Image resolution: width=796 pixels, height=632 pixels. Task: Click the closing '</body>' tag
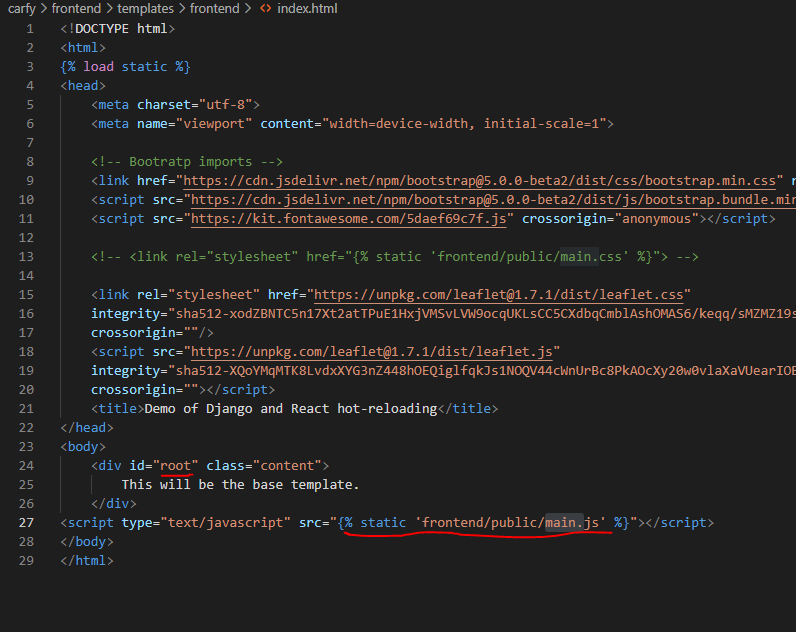[87, 542]
